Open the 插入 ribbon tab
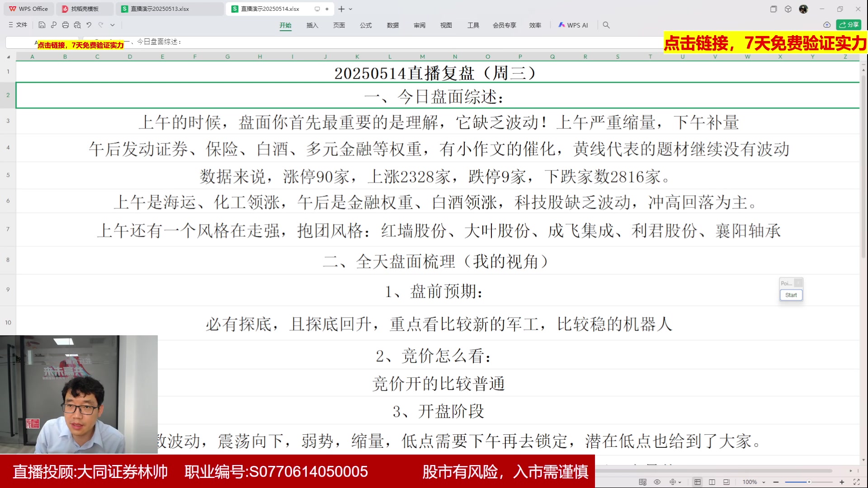 tap(312, 25)
